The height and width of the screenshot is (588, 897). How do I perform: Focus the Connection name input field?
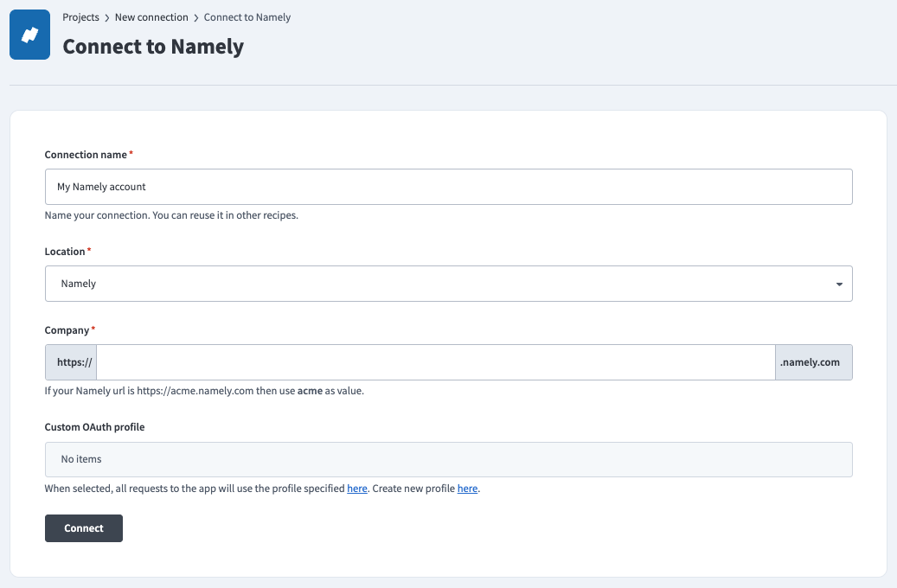tap(448, 187)
